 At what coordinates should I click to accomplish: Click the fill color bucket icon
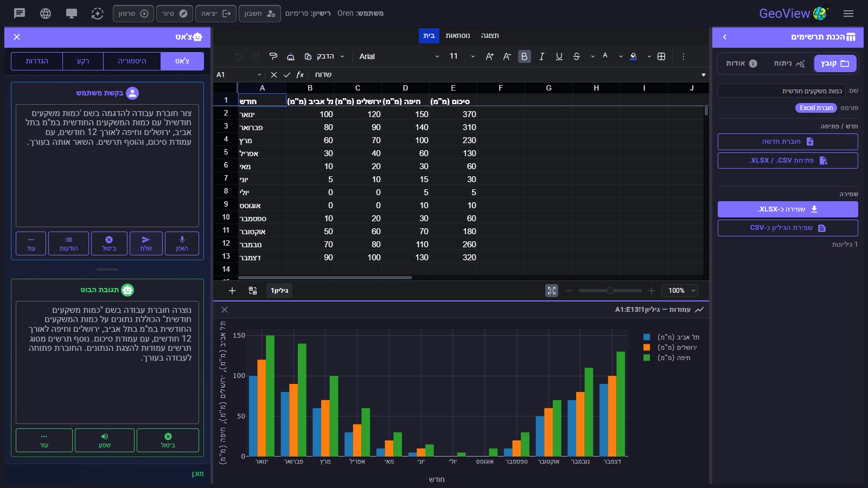click(x=633, y=56)
